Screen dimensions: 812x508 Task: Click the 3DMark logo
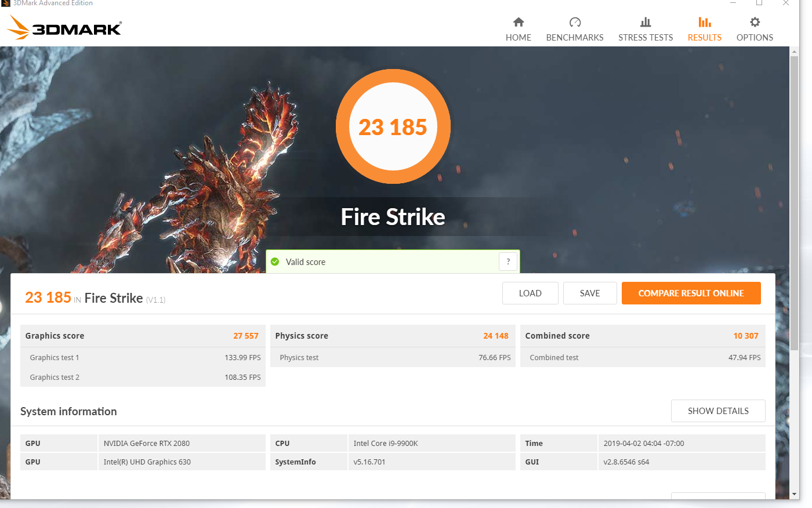[64, 27]
